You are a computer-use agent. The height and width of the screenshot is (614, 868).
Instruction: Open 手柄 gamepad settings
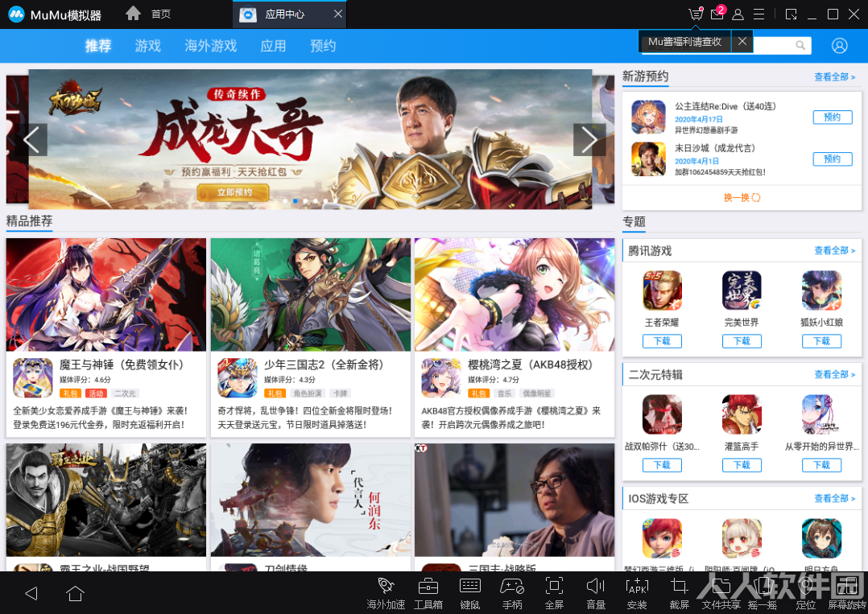tap(512, 593)
